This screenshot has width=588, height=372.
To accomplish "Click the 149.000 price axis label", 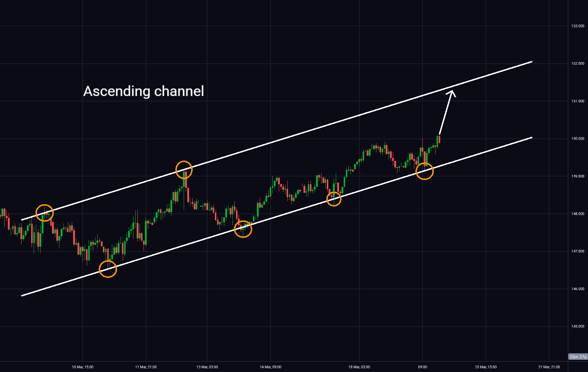I will [578, 176].
